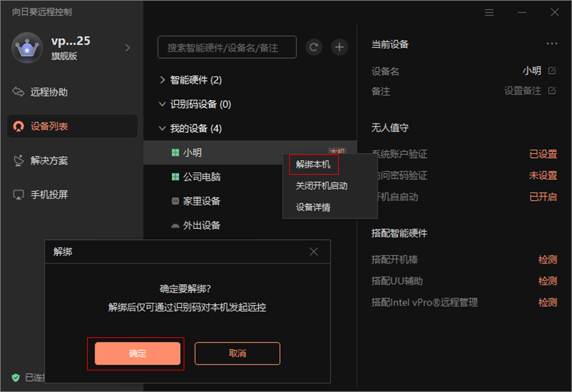The image size is (572, 392).
Task: Confirm unbinding with 确定 button
Action: [x=137, y=353]
